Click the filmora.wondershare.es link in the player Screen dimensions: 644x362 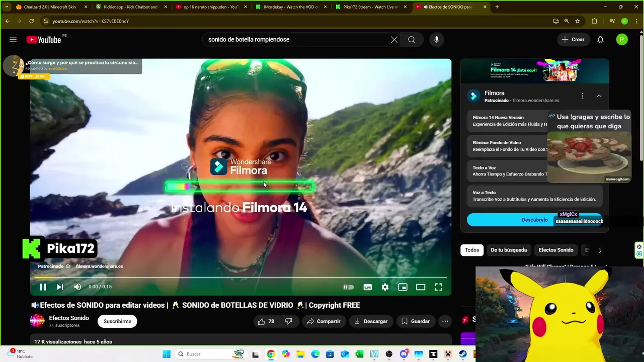click(x=99, y=266)
